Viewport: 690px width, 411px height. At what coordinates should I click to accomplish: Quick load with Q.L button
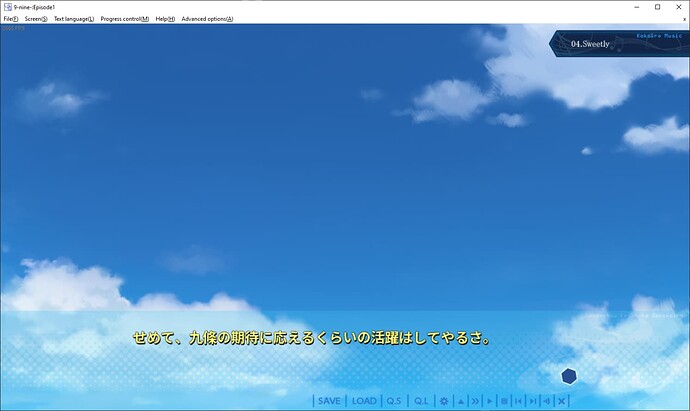421,401
